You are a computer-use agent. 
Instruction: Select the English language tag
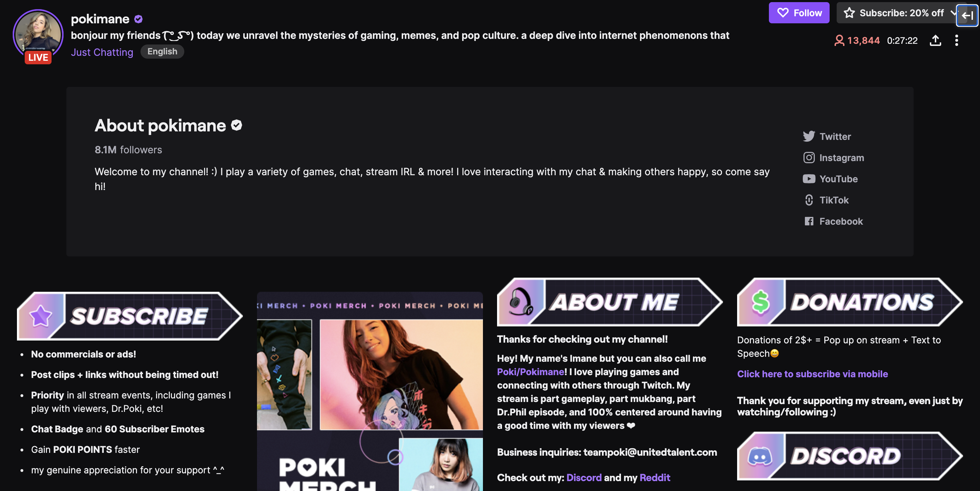coord(162,51)
